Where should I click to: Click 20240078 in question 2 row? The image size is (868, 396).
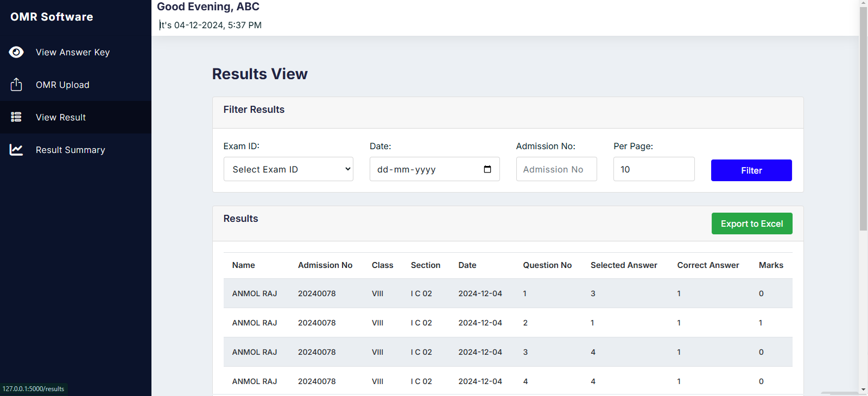pos(316,323)
